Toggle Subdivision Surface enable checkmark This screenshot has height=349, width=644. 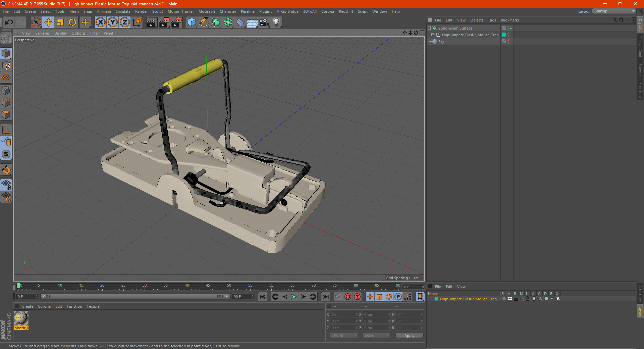click(511, 28)
